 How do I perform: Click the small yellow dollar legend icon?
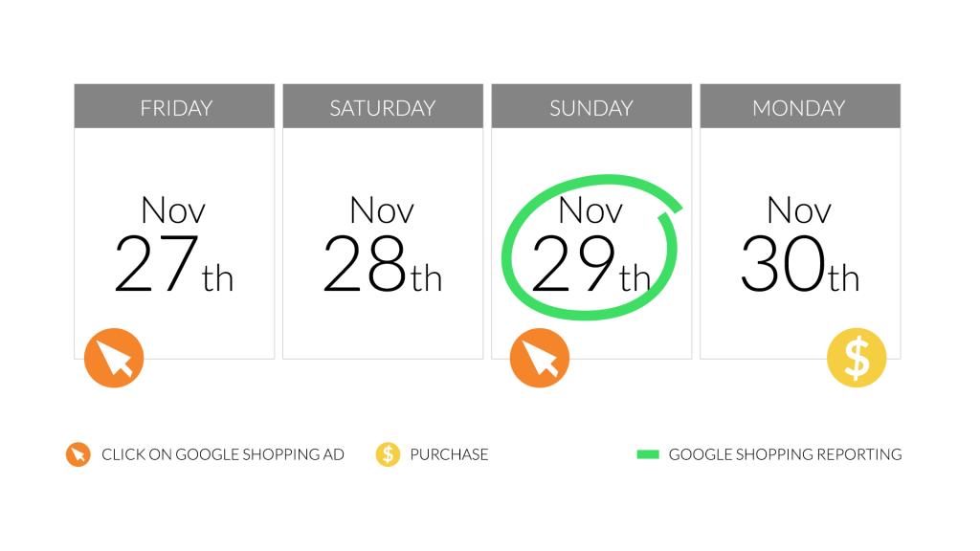click(x=388, y=454)
